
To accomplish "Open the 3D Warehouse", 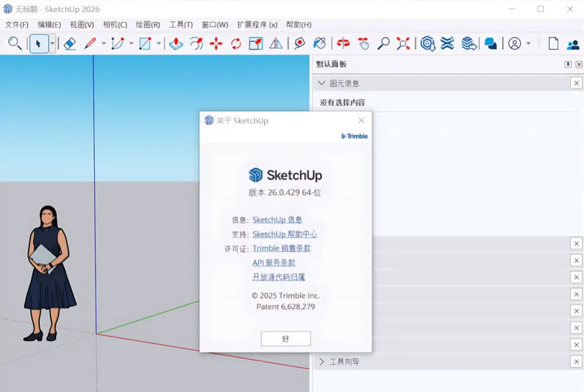I will 427,43.
